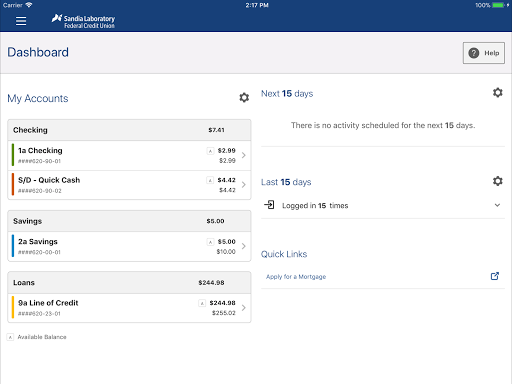
Task: Click the Checking total $7.41
Action: click(x=216, y=130)
